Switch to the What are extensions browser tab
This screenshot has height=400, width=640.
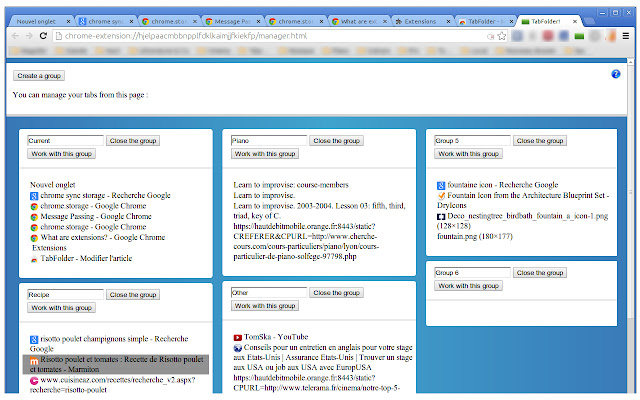click(x=358, y=22)
